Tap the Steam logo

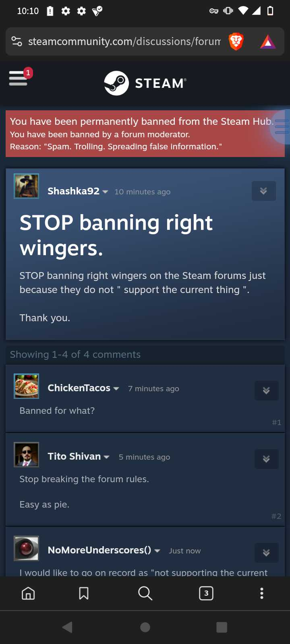145,83
